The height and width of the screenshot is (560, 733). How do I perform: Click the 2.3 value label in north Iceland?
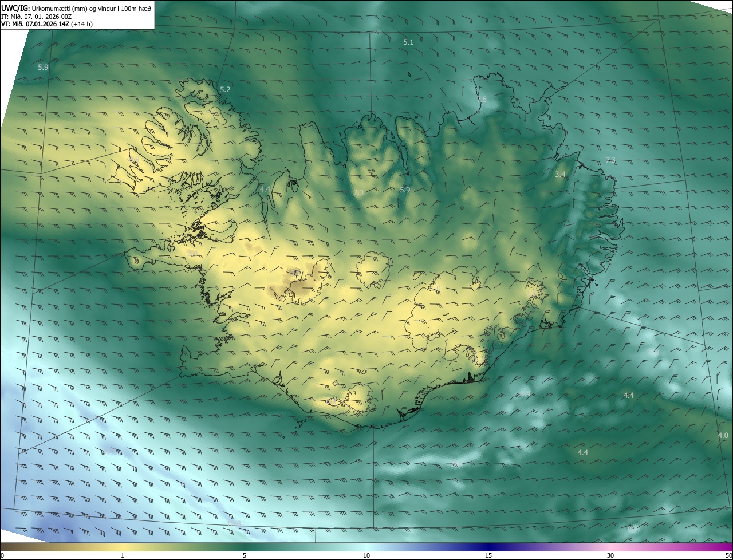tap(358, 193)
